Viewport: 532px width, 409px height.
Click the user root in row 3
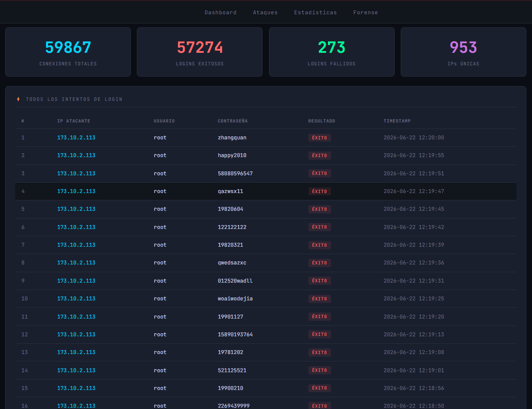[160, 174]
